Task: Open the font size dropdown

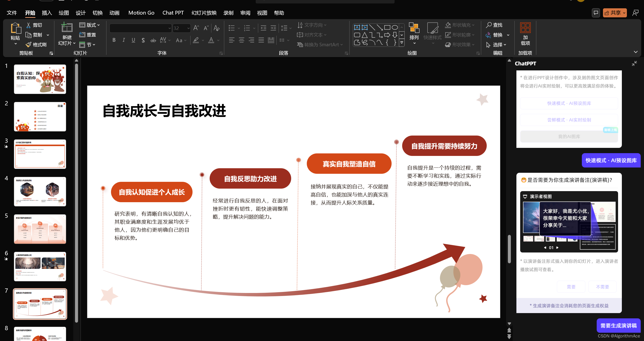Action: coord(188,28)
